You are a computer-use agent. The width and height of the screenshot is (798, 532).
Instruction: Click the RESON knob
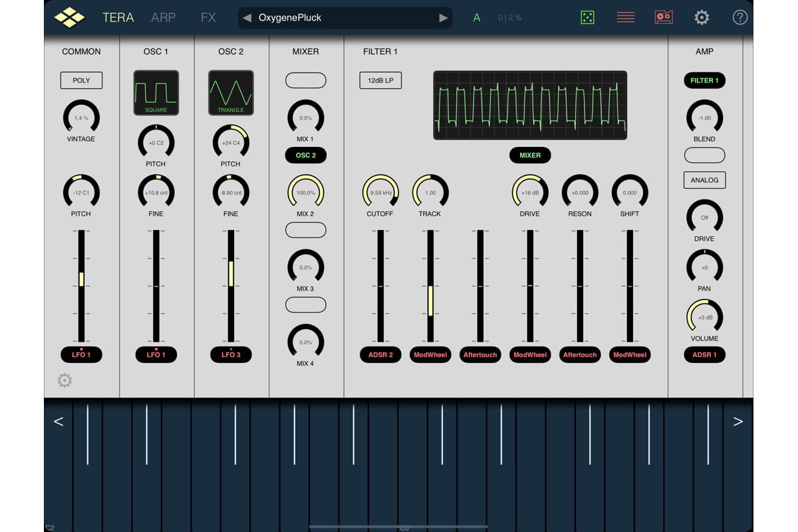pos(580,192)
